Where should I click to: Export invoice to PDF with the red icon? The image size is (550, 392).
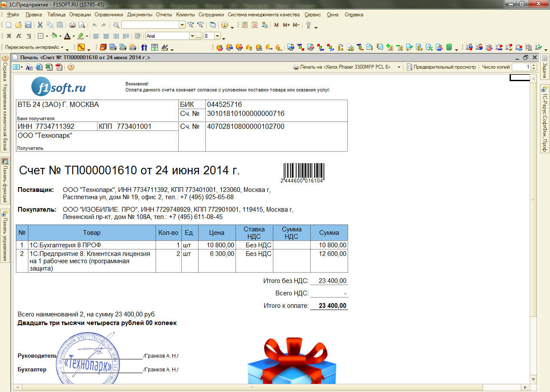[x=59, y=67]
